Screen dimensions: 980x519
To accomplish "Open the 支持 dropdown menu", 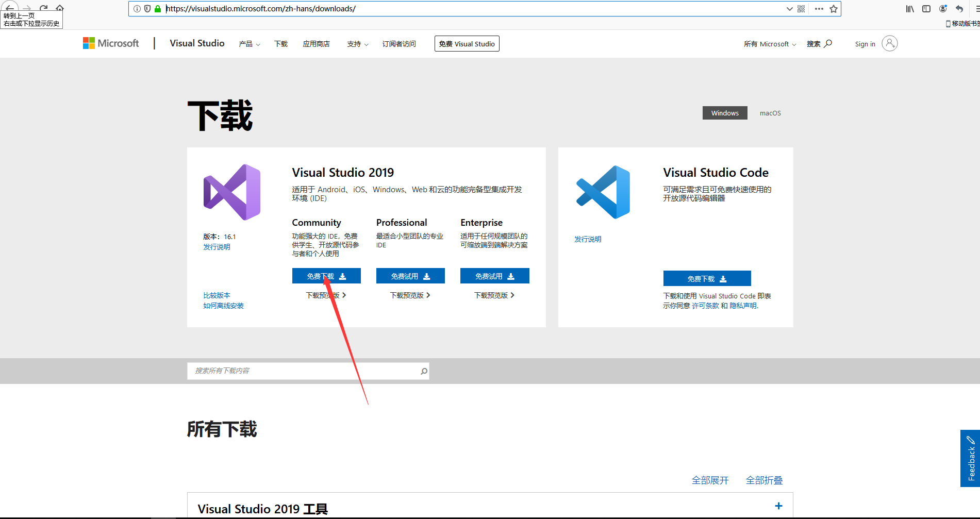I will pos(358,44).
